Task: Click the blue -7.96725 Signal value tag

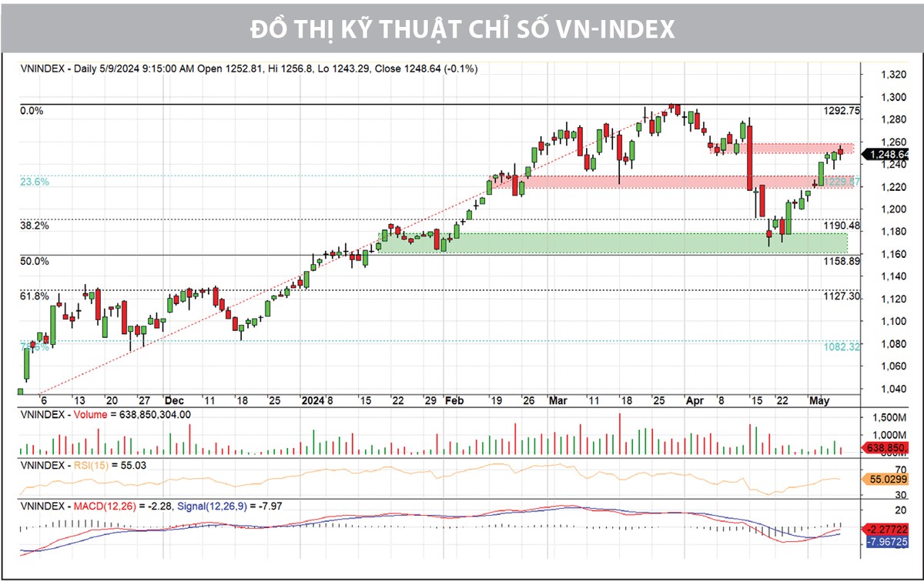Action: click(888, 542)
